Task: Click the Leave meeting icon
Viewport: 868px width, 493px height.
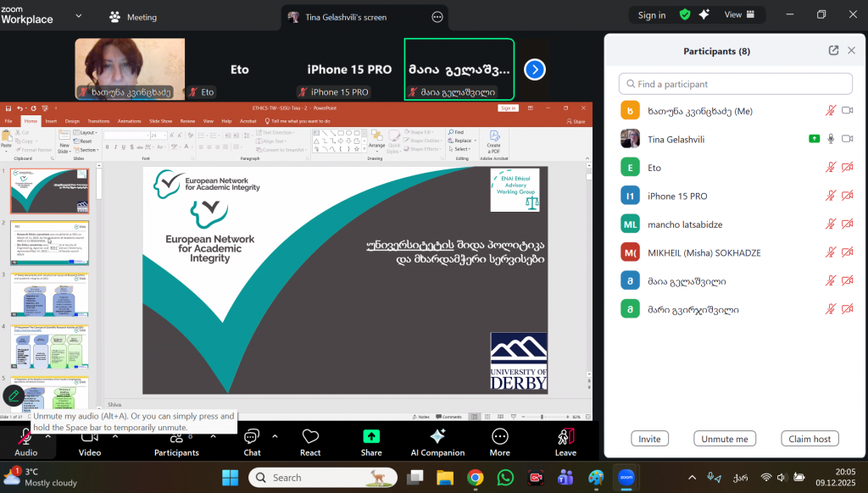Action: pos(565,436)
